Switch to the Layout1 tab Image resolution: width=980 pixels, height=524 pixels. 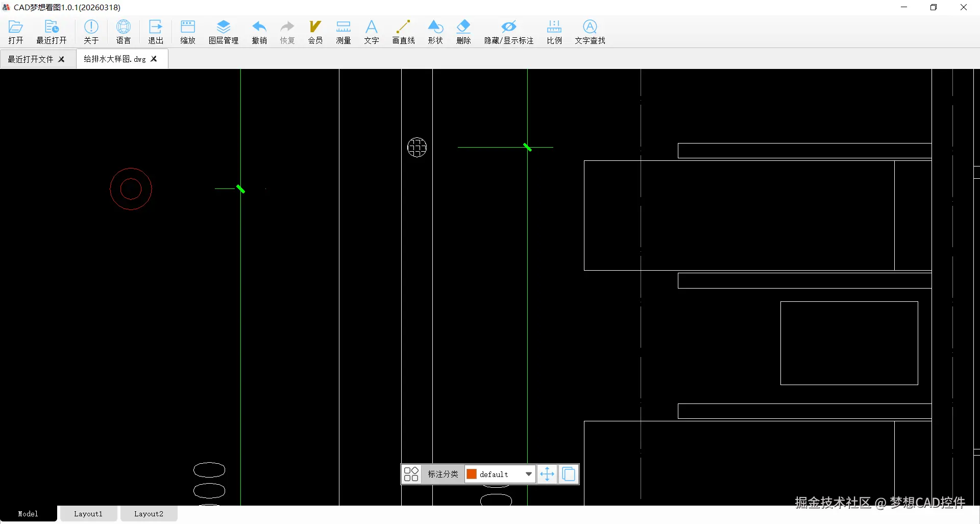(x=88, y=514)
